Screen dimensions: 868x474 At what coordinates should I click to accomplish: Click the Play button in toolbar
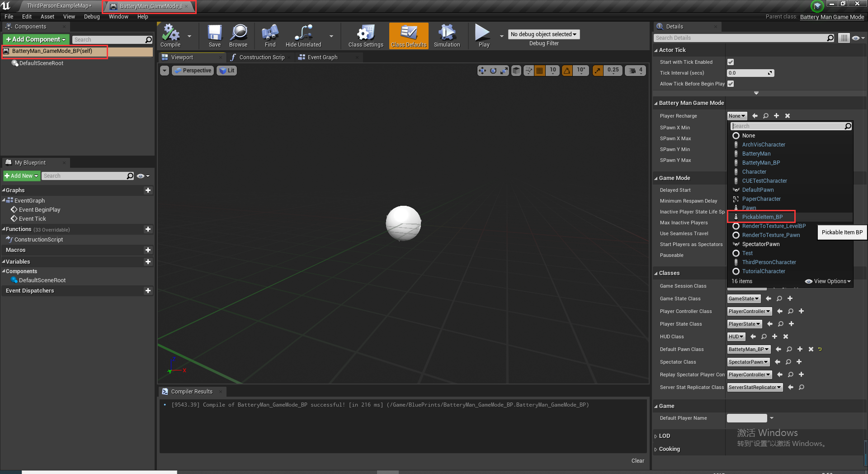(x=484, y=36)
